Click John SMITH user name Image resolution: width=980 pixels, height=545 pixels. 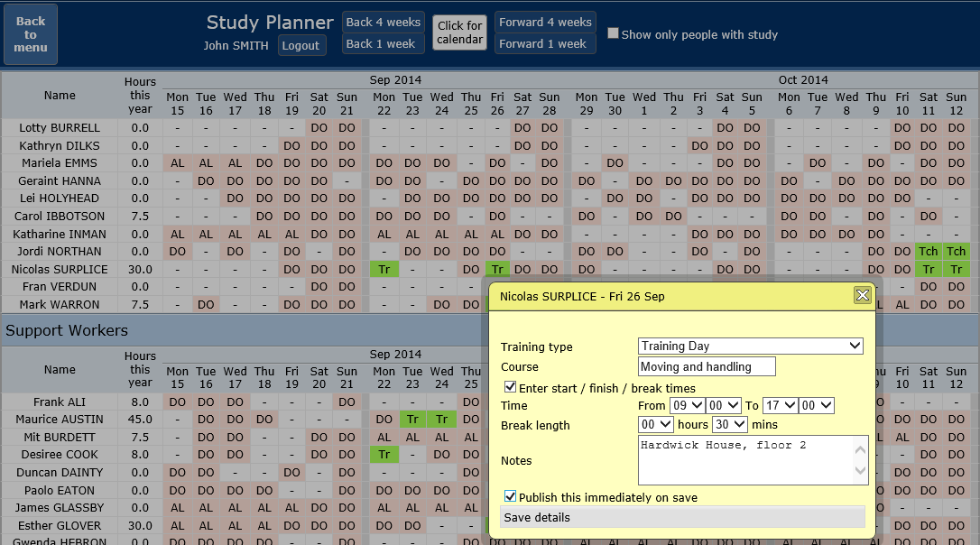click(236, 46)
